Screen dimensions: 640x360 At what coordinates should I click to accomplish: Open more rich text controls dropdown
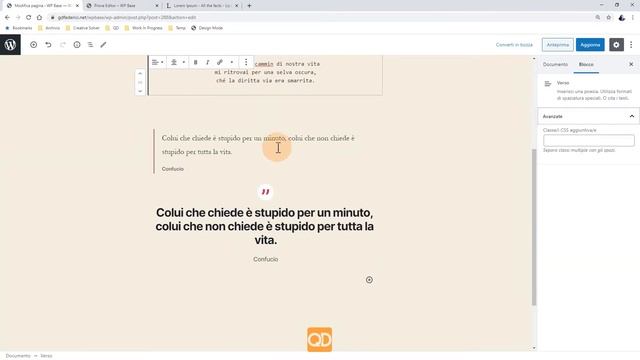232,62
